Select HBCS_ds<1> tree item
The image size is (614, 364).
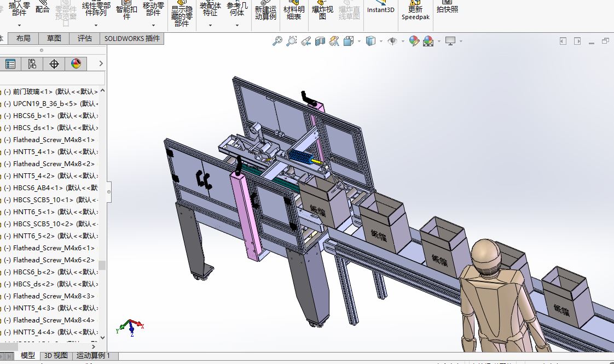click(x=50, y=128)
